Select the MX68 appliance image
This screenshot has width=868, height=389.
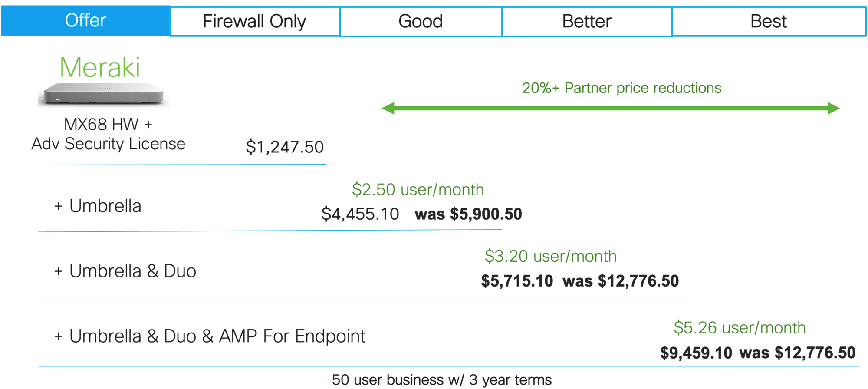(x=104, y=94)
